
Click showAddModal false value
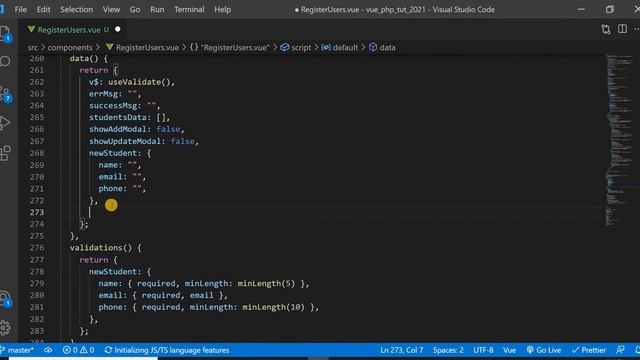tap(168, 129)
